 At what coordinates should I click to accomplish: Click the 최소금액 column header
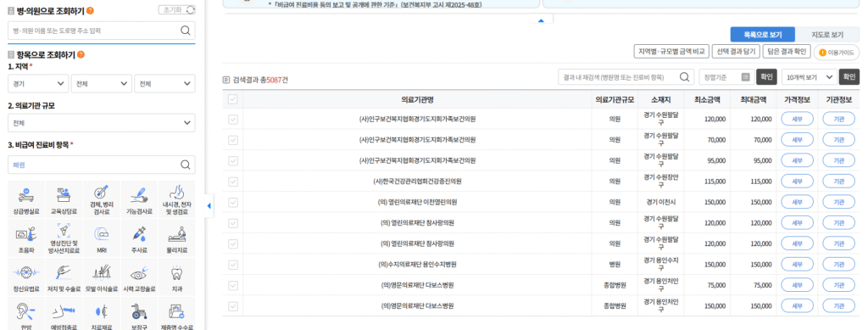click(x=707, y=99)
